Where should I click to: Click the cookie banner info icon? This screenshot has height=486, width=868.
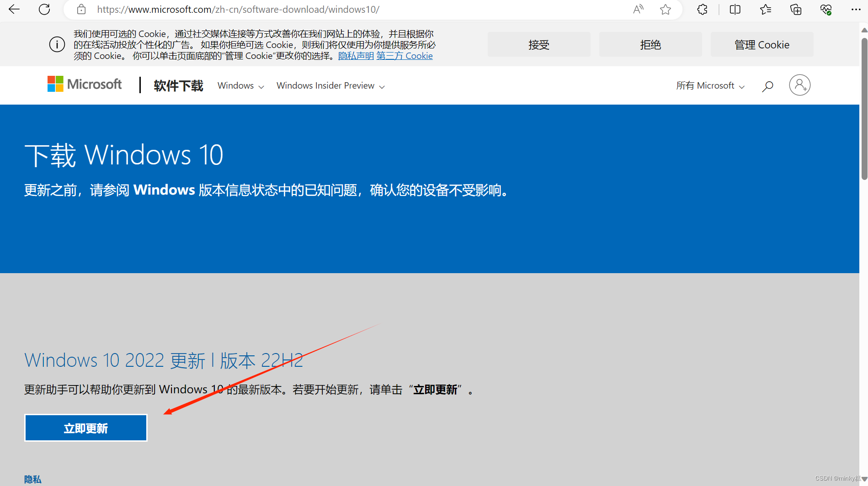pos(57,44)
